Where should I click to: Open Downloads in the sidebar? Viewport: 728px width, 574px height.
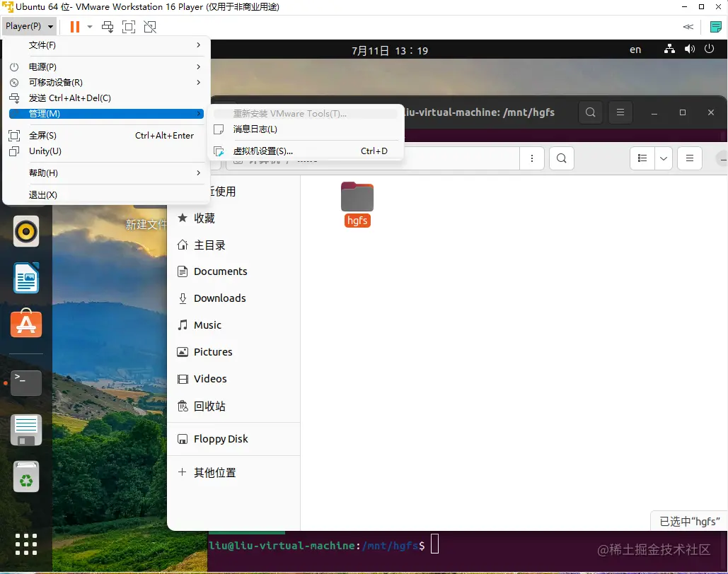(x=233, y=298)
